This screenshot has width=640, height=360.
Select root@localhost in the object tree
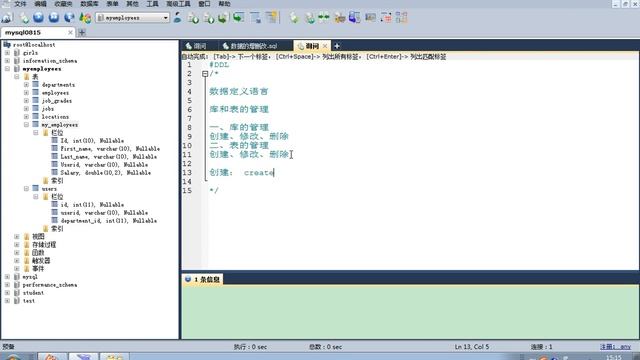34,45
